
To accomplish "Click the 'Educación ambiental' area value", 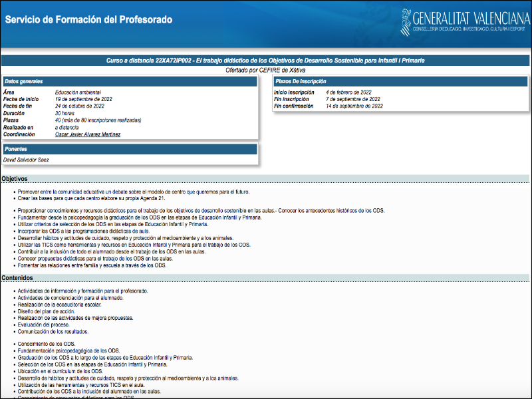I will click(x=80, y=92).
